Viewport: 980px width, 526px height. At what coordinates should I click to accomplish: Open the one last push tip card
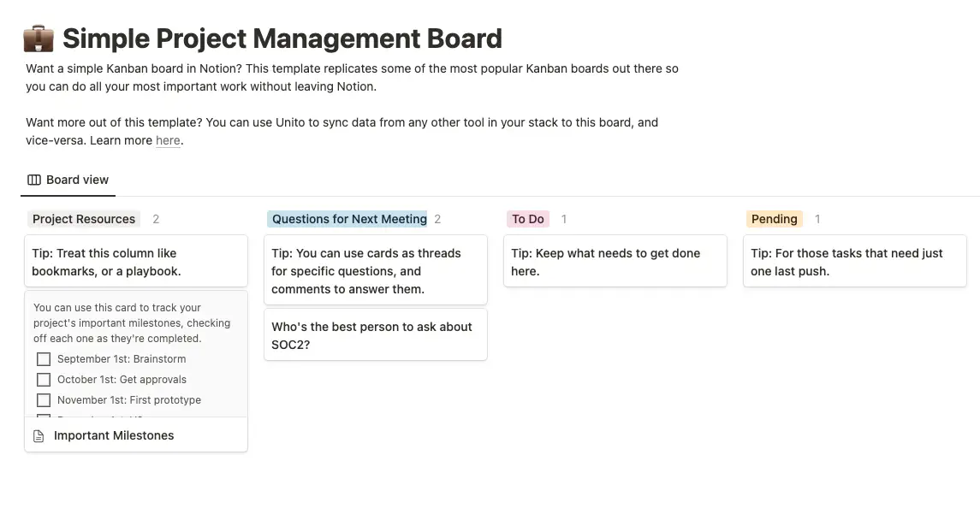pyautogui.click(x=855, y=261)
